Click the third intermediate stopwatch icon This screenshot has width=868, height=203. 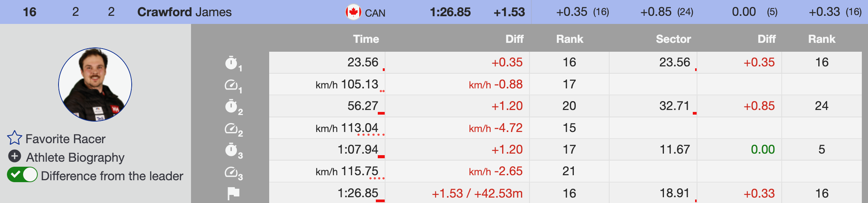pyautogui.click(x=231, y=150)
